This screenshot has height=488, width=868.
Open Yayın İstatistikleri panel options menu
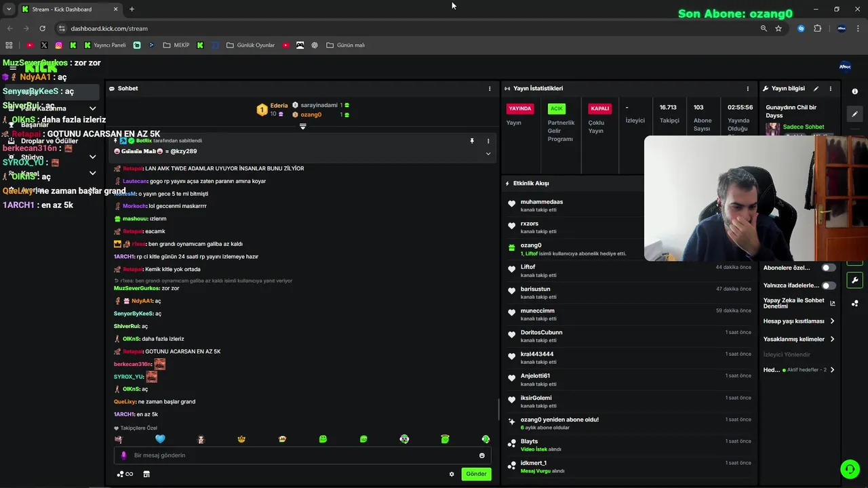click(748, 89)
